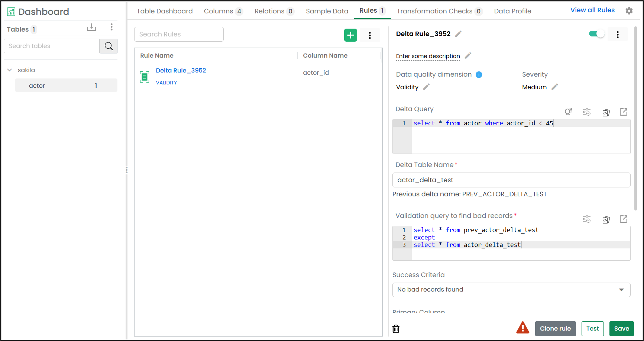Click the download tables icon
Screen dimensions: 644x341
tap(91, 27)
